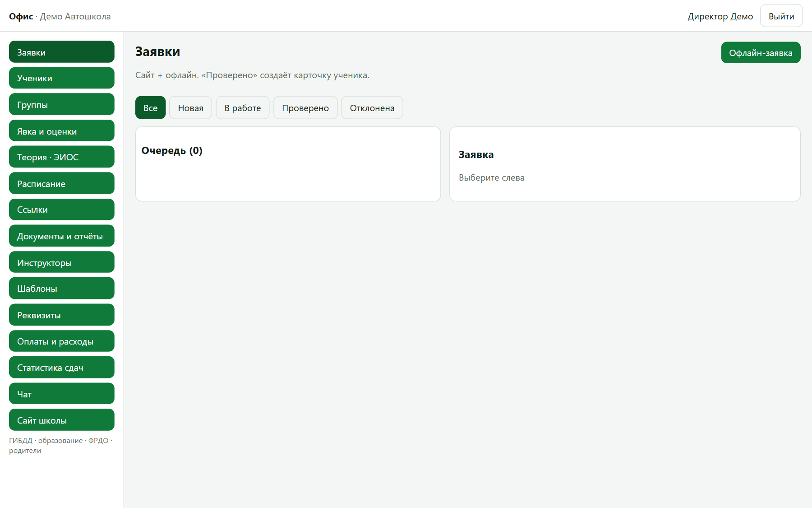Open the Чат section
Screen dimensions: 812x508
(62, 394)
